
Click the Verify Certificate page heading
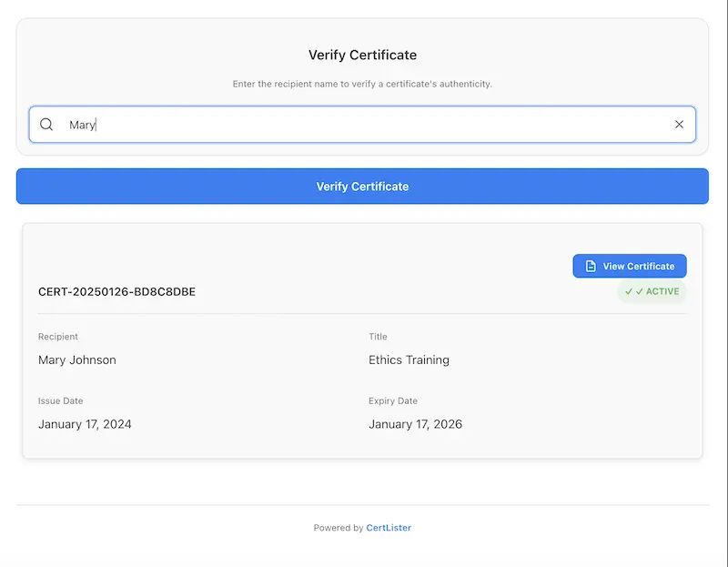[x=362, y=55]
